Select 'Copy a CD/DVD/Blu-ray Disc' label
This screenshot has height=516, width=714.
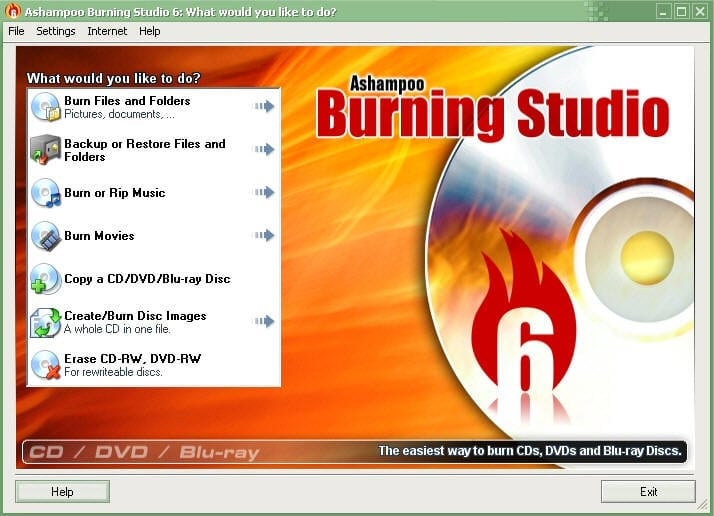pos(147,279)
